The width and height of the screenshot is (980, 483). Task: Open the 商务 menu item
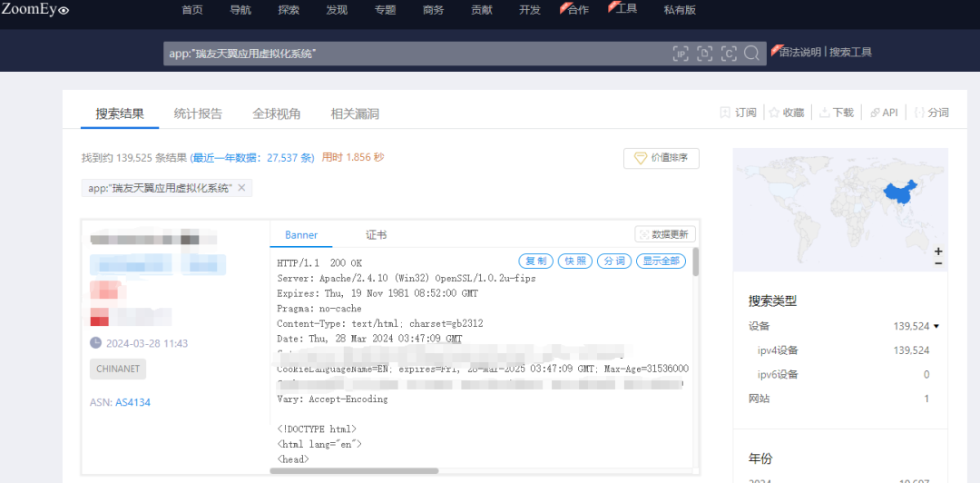pyautogui.click(x=433, y=10)
